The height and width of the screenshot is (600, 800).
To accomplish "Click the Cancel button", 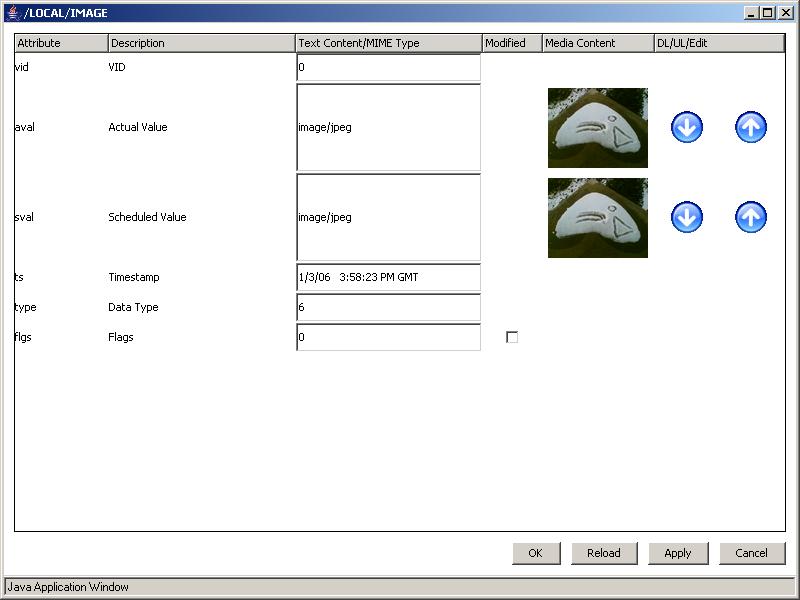I will (x=751, y=553).
